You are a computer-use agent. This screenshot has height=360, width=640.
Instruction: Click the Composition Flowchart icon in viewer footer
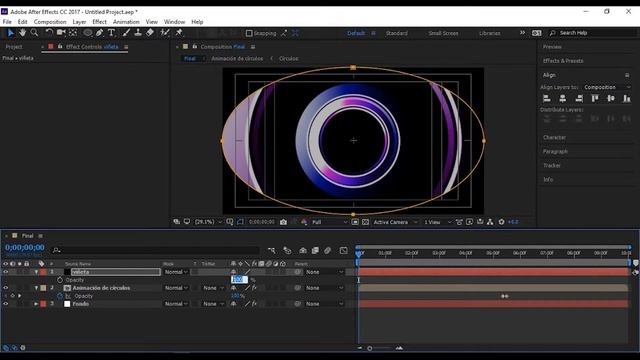coord(490,222)
